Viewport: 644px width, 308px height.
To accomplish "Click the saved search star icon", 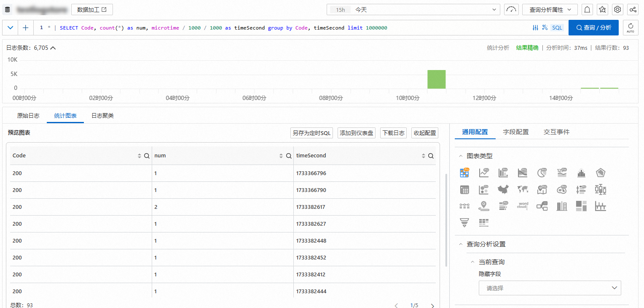I will coord(602,9).
